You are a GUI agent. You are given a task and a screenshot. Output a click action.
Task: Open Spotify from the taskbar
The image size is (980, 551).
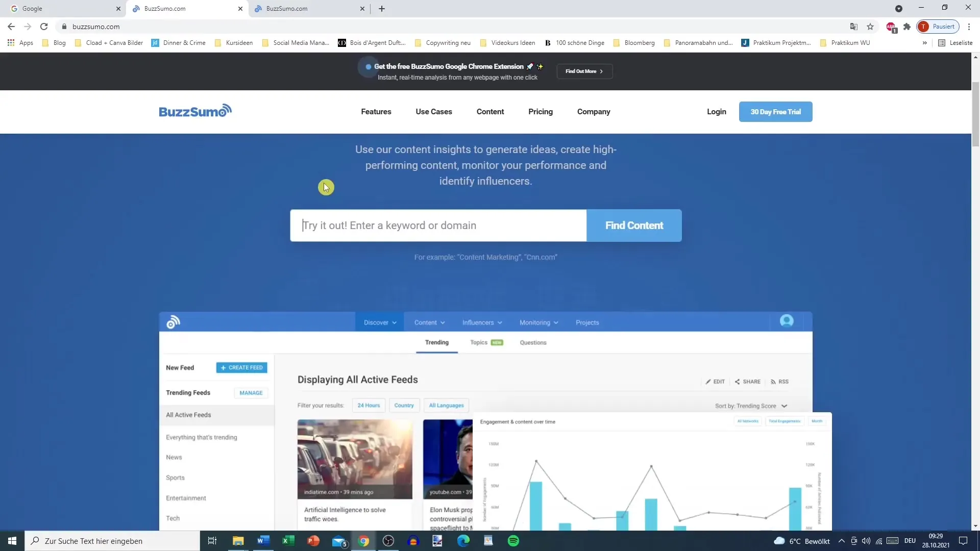point(513,541)
